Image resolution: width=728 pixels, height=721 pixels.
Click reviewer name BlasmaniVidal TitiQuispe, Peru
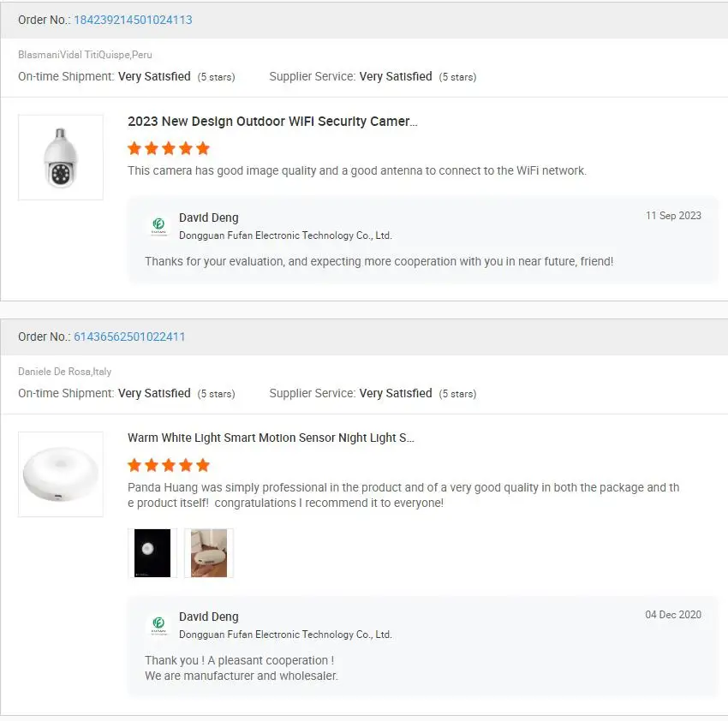tap(85, 55)
